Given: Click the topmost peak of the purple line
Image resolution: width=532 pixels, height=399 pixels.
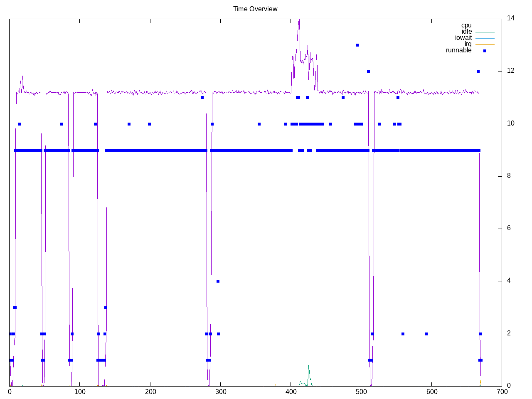Looking at the screenshot, I should click(x=299, y=20).
